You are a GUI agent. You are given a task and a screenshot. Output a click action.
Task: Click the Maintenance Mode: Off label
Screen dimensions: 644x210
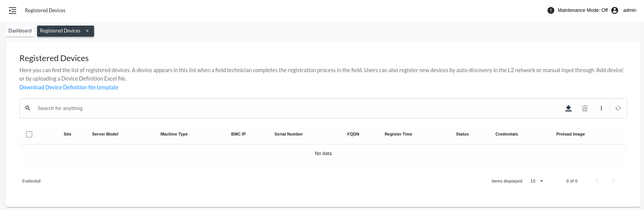point(582,10)
